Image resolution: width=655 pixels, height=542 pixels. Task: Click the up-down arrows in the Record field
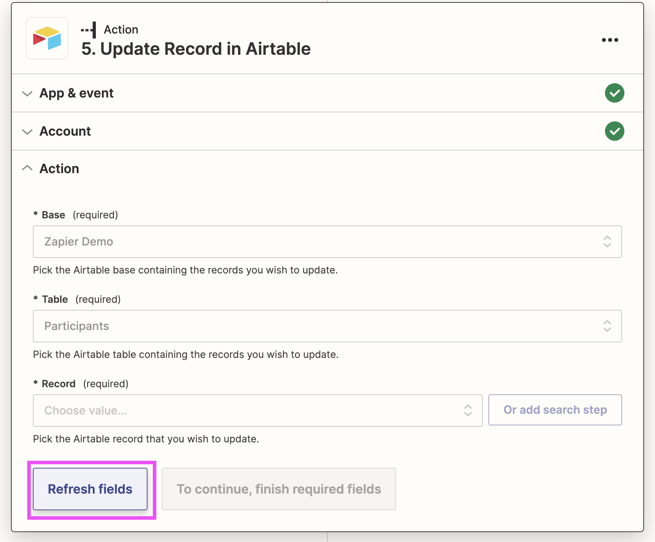coord(467,411)
